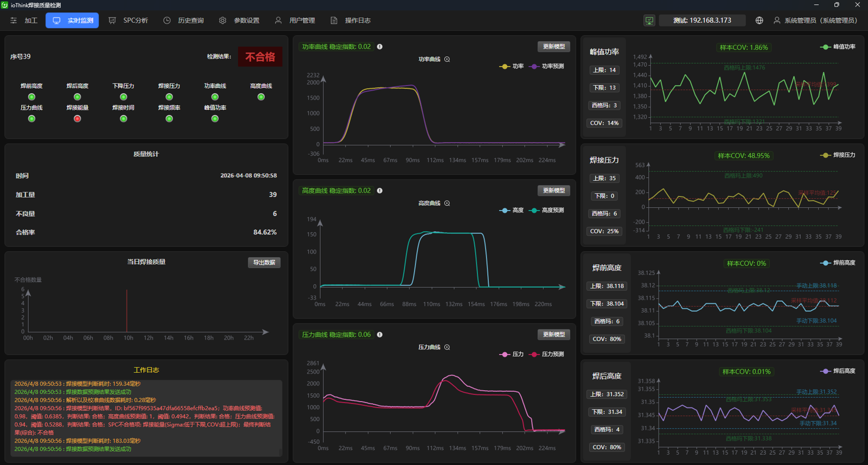Click info icon beside 压力曲线 稳定指数

tap(380, 335)
